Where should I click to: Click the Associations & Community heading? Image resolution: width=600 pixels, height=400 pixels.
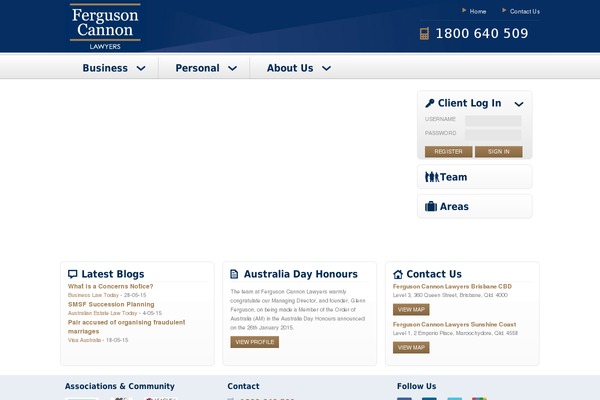click(x=120, y=386)
